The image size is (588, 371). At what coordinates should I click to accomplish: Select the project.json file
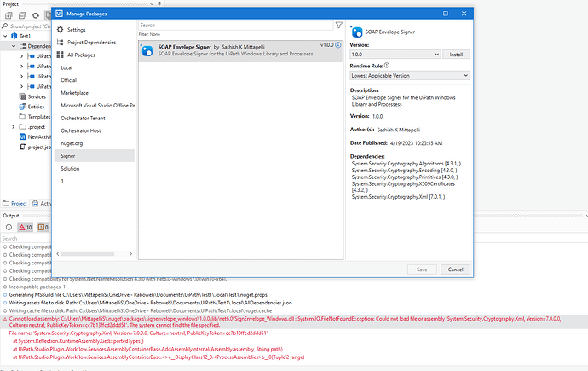click(x=39, y=147)
